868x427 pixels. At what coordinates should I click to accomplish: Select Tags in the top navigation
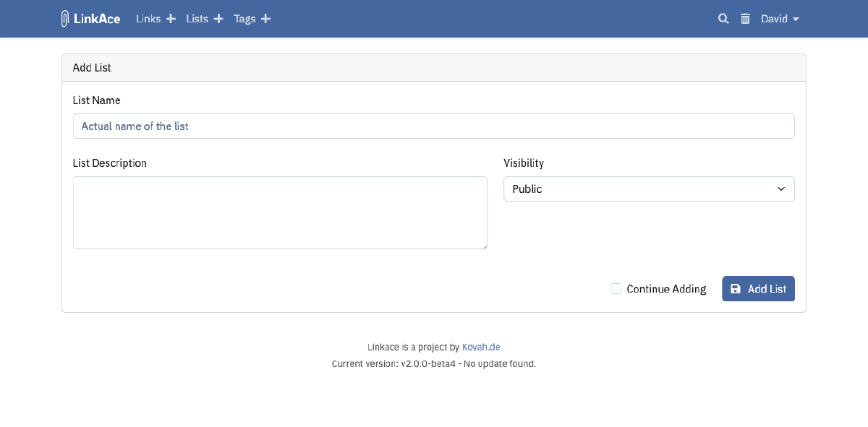point(244,18)
